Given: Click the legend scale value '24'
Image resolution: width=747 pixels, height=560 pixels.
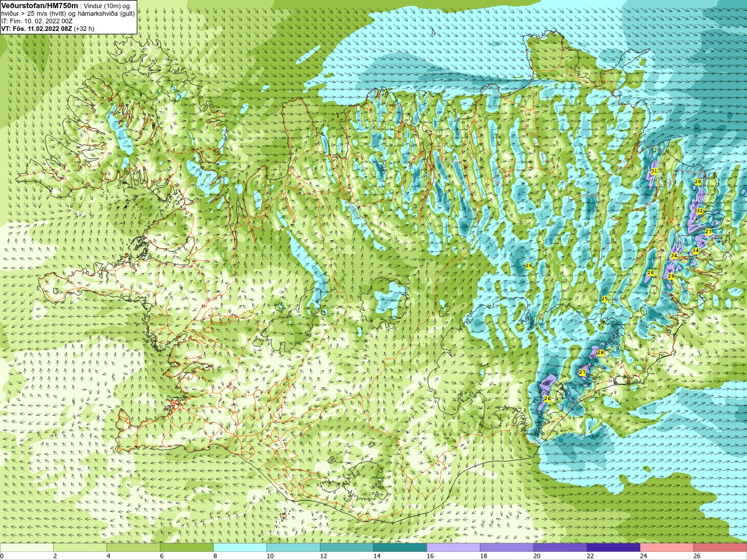Looking at the screenshot, I should coord(644,556).
